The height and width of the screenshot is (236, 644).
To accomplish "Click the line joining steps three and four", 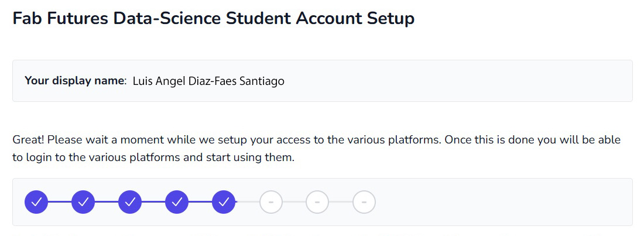I will coord(153,202).
